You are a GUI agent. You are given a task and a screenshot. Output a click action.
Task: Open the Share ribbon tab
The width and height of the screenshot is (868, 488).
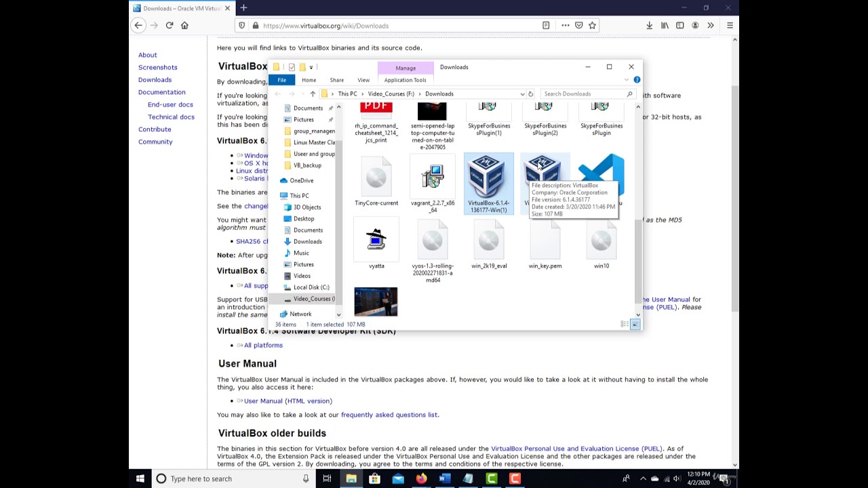coord(336,80)
